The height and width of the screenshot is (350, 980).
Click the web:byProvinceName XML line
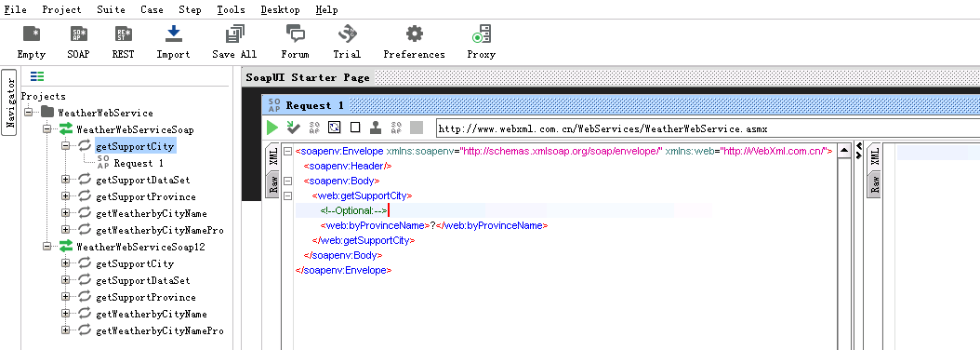(x=434, y=225)
